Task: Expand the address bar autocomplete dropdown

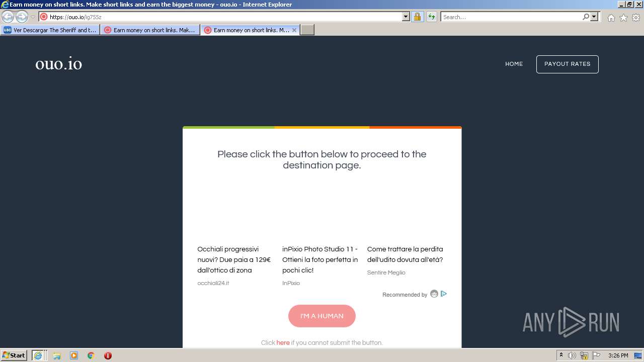Action: tap(406, 17)
